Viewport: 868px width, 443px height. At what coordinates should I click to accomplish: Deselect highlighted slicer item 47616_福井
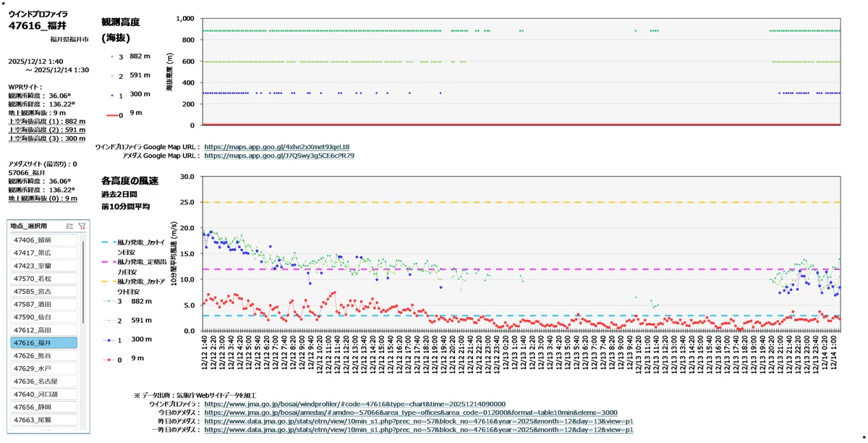pyautogui.click(x=43, y=343)
